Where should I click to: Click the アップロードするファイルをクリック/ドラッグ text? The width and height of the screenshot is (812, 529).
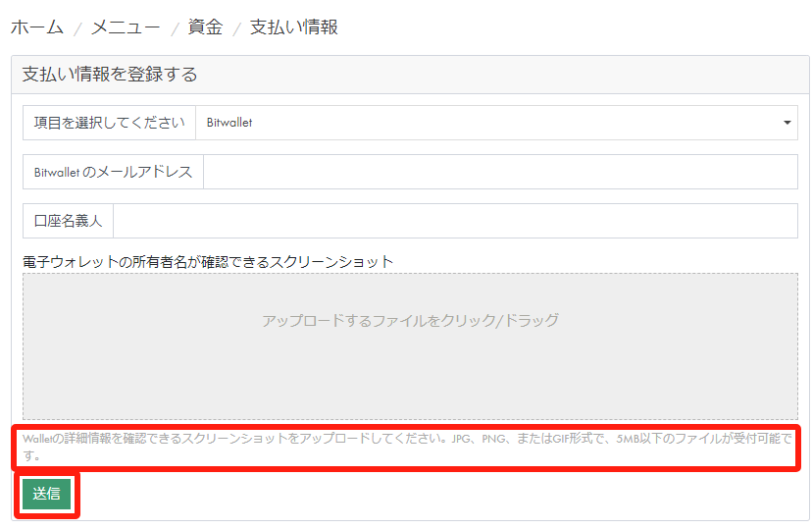tap(410, 321)
